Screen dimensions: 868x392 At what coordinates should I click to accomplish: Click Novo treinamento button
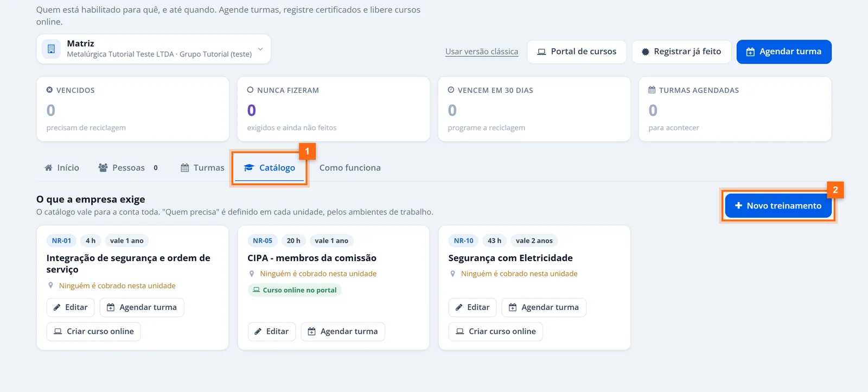778,206
